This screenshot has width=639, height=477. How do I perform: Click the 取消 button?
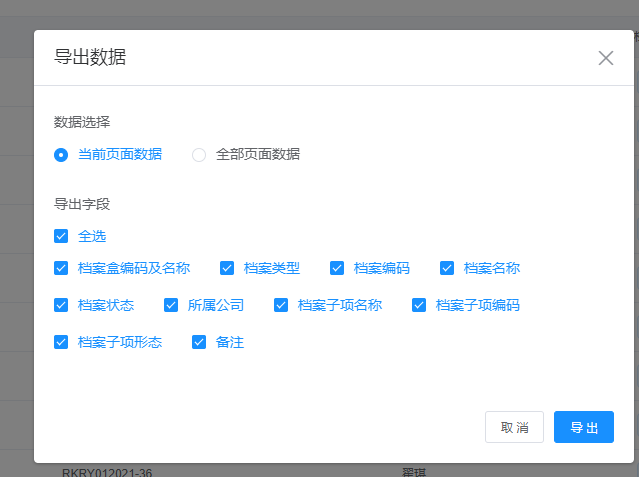[514, 427]
